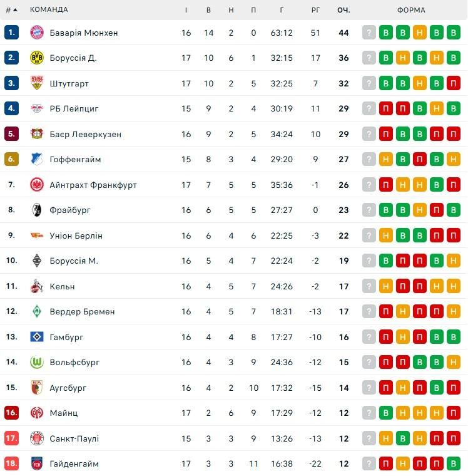Viewport: 468px width, 476px height.
Task: Click the RB Leipzig team logo
Action: click(37, 108)
